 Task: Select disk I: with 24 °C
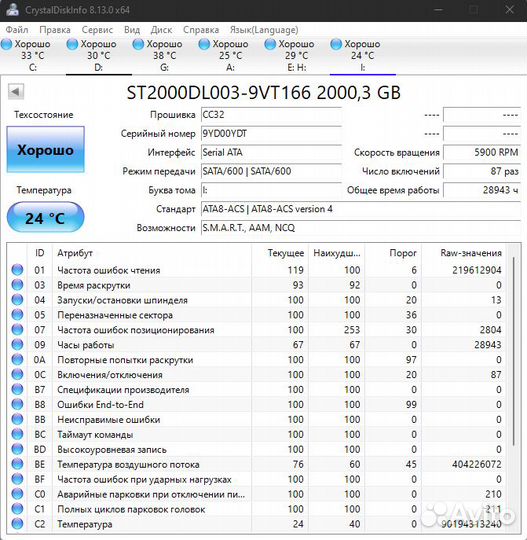coord(362,55)
